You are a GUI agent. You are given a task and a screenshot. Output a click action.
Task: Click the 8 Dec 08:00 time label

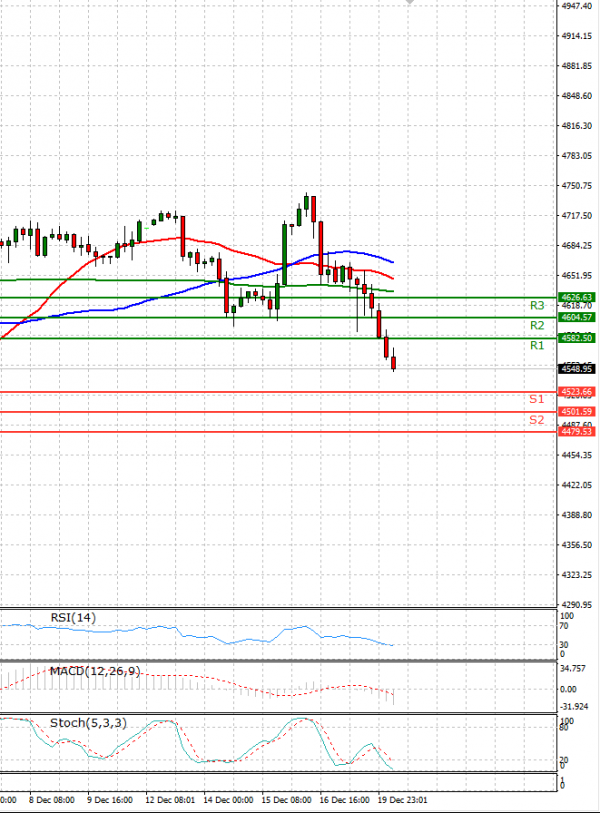point(52,800)
